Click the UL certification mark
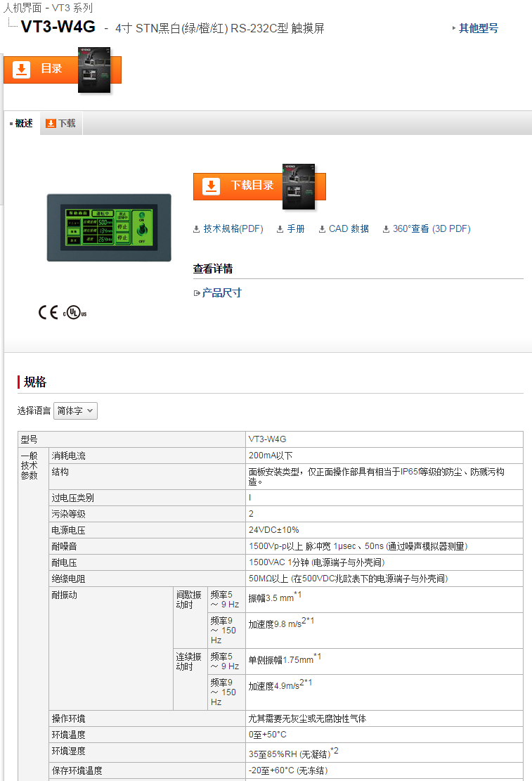 74,313
